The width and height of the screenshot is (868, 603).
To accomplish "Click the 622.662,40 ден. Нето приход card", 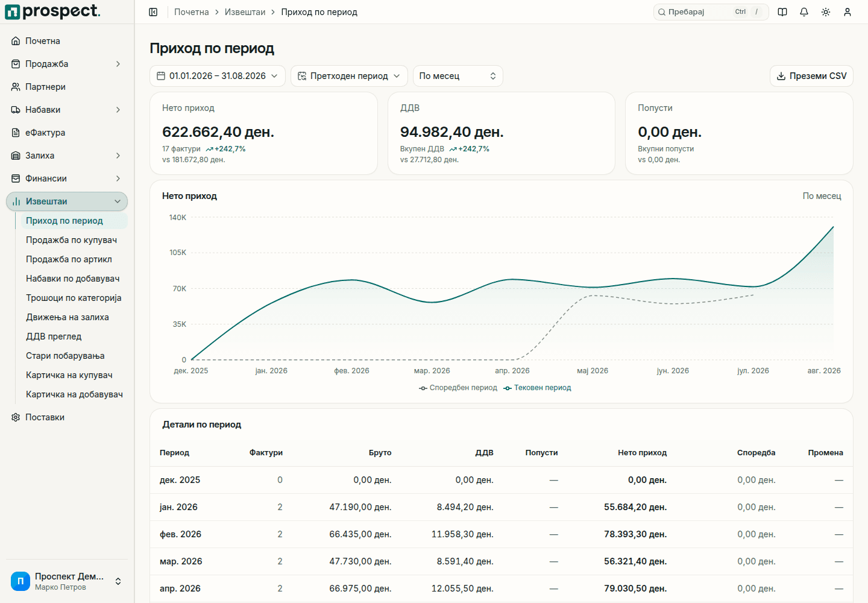I will point(263,133).
